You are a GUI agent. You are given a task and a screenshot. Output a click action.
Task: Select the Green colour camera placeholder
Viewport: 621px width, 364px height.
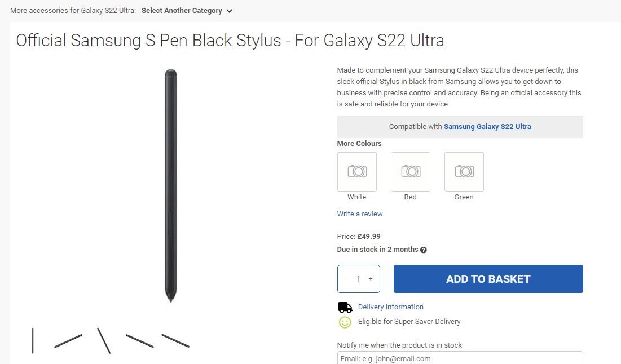pyautogui.click(x=464, y=172)
